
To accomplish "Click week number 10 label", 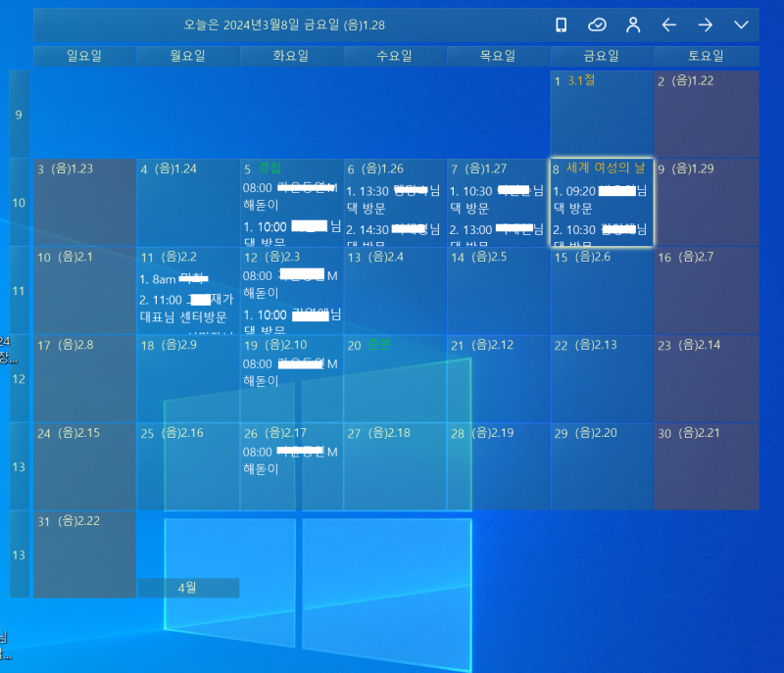I will (x=19, y=203).
